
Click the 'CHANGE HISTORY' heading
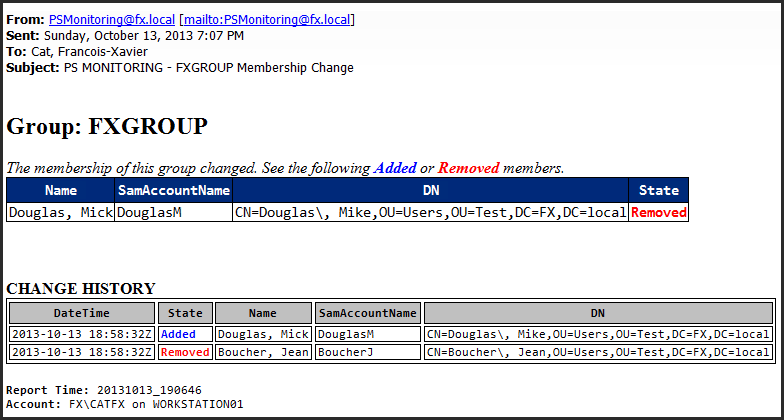pyautogui.click(x=80, y=288)
